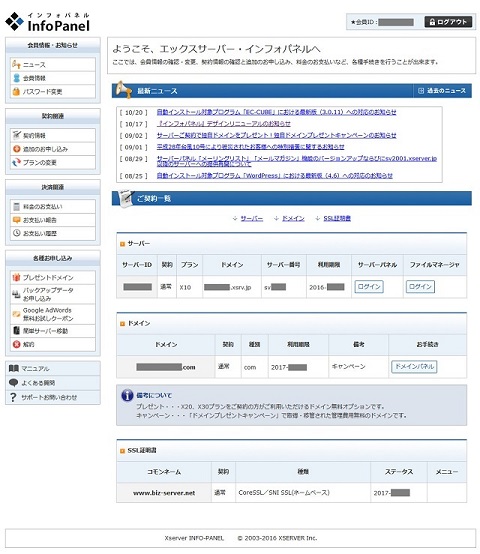Image resolution: width=480 pixels, height=554 pixels.
Task: Click the clock icon for お支払い履歴
Action: pos(16,233)
